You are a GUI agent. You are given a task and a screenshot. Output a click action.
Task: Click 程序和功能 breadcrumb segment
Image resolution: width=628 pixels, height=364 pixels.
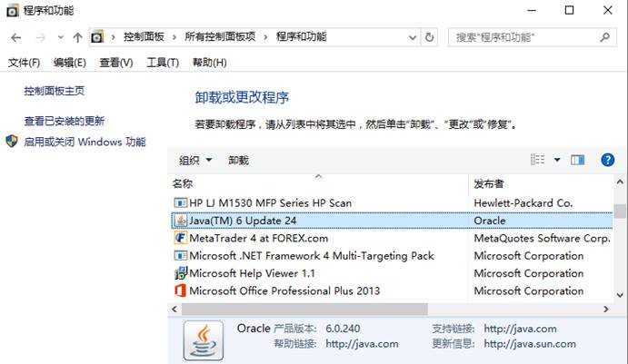coord(302,37)
